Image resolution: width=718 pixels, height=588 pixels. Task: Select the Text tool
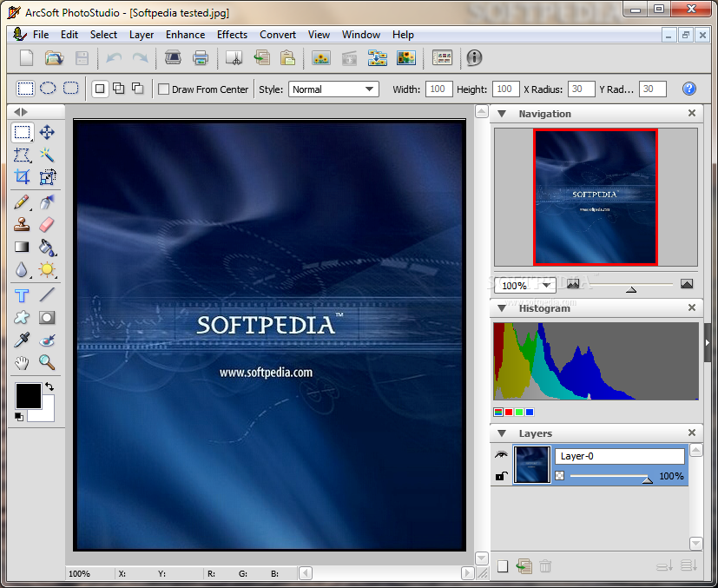click(x=22, y=295)
